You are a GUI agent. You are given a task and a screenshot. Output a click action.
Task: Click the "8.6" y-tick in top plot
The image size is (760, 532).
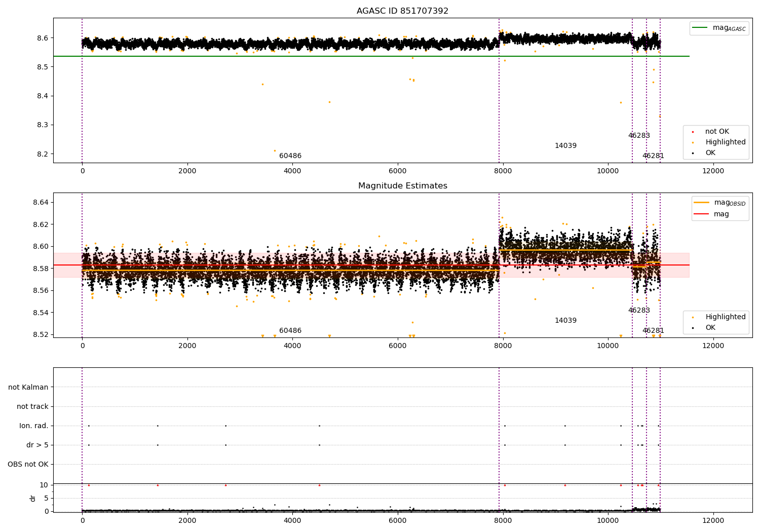pyautogui.click(x=43, y=39)
